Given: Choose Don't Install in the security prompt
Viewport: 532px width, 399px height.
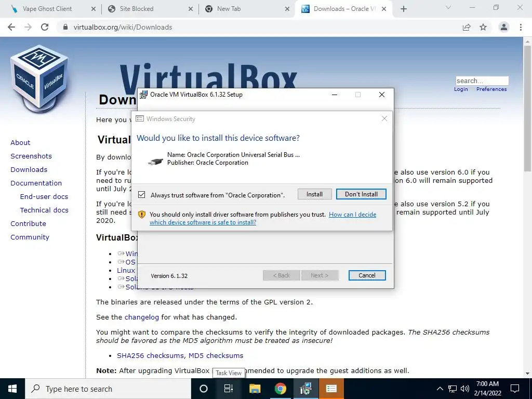Looking at the screenshot, I should pyautogui.click(x=361, y=194).
